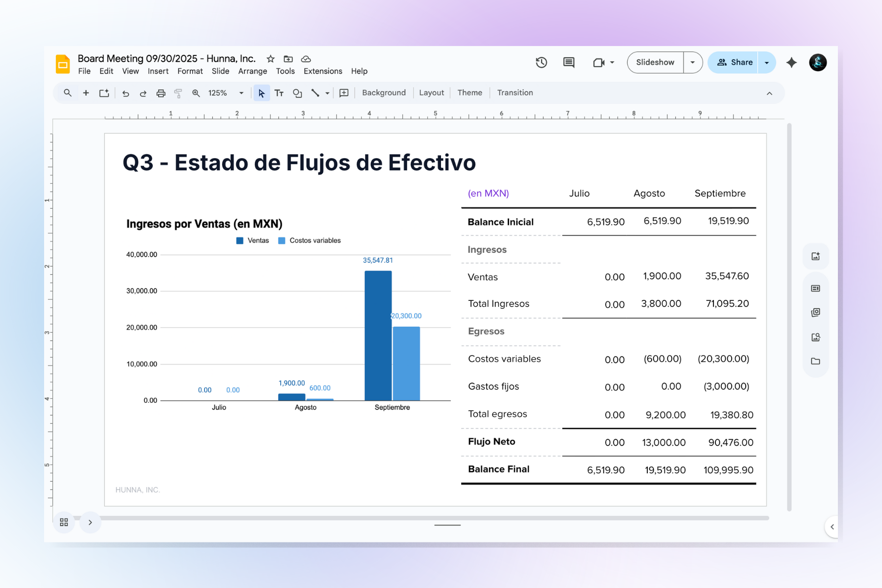
Task: Click the Undo icon
Action: [x=125, y=93]
